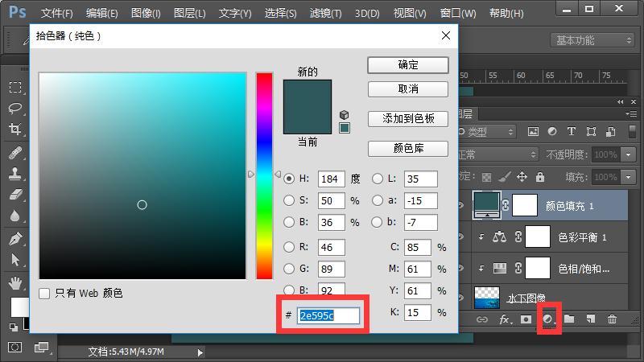Open the layers panel flyout menu
The width and height of the screenshot is (644, 362).
click(x=630, y=114)
